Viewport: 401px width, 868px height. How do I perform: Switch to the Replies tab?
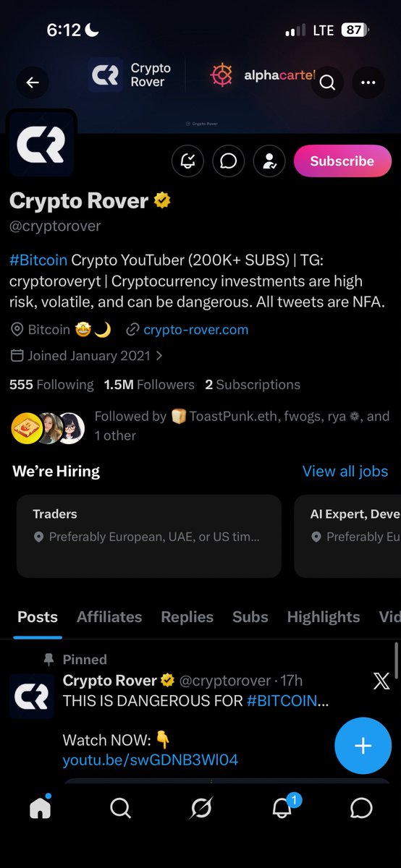(x=187, y=617)
